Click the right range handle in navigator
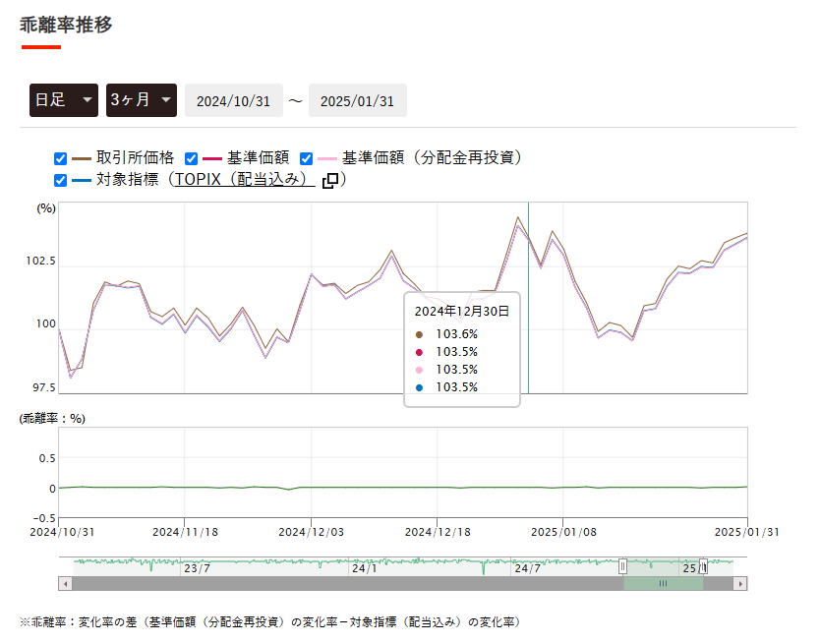Screen dimensions: 820x644 coord(703,566)
